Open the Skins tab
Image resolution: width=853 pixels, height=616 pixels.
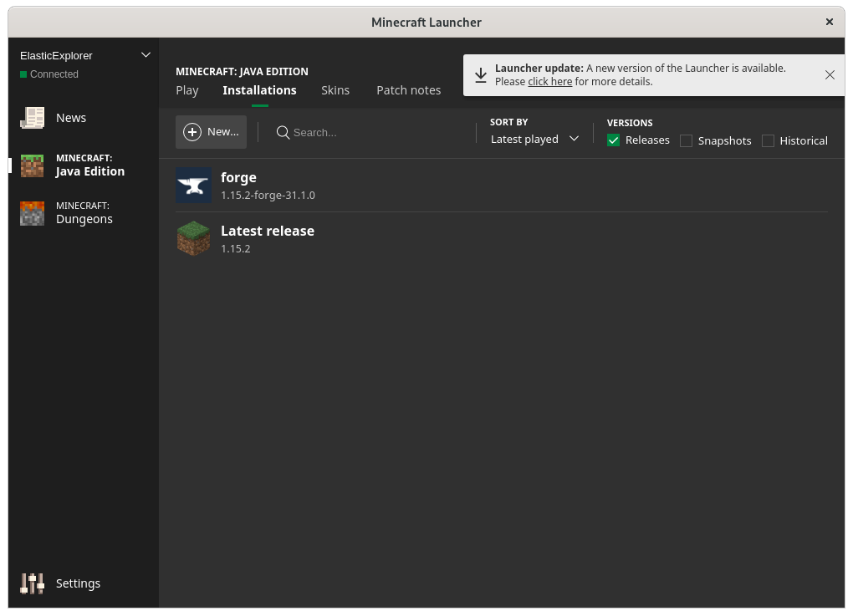[335, 90]
